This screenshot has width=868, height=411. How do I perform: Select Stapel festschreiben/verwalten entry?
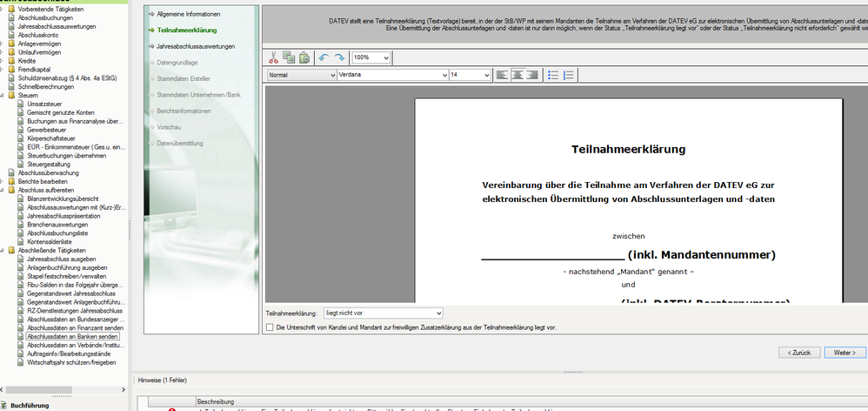point(66,276)
